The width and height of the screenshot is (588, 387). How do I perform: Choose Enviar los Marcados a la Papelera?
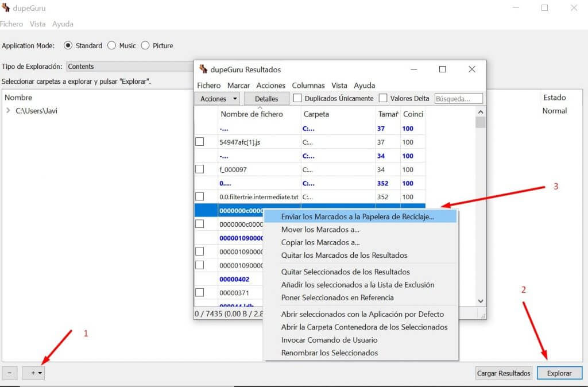361,216
